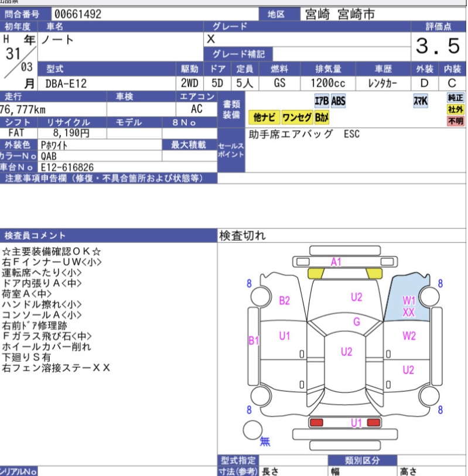This screenshot has height=476, width=468.
Task: Toggle the red 不明 unknown indicator
Action: click(455, 121)
